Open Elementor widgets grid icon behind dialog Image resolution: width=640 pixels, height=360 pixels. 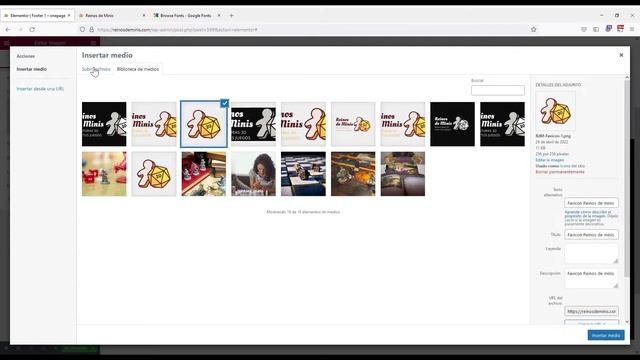click(93, 42)
